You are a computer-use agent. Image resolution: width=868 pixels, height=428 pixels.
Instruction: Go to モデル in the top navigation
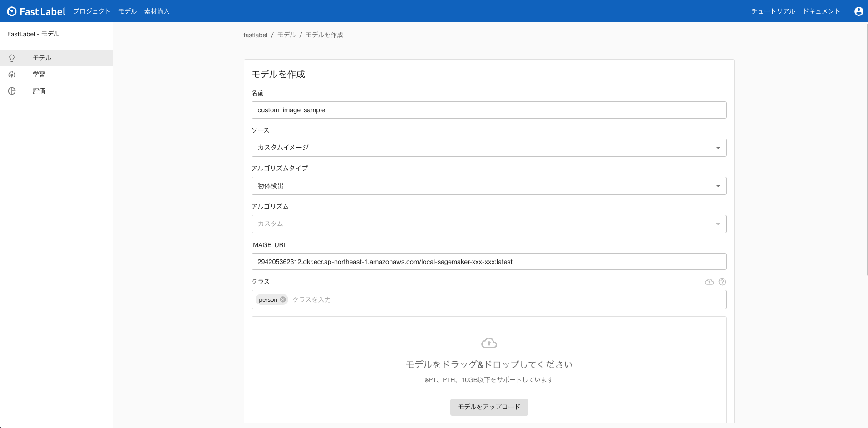click(128, 11)
